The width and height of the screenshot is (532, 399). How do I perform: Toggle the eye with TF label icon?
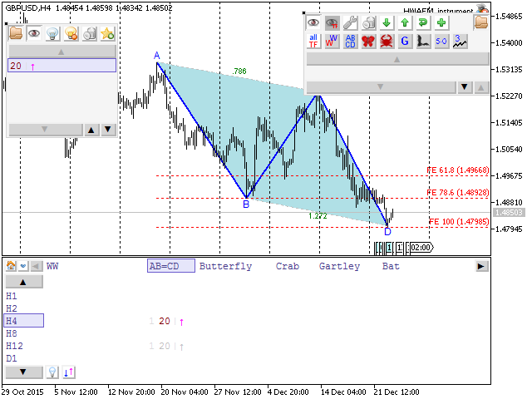[332, 22]
